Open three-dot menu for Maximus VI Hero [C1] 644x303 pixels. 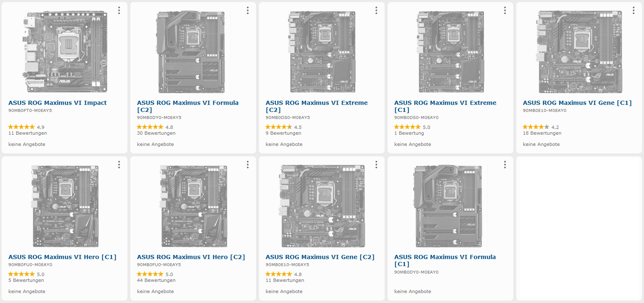[x=119, y=165]
